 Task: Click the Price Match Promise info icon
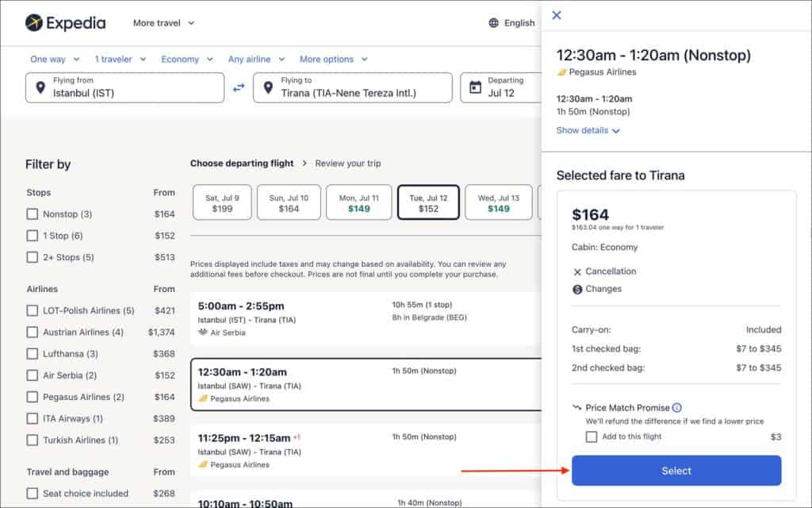677,407
